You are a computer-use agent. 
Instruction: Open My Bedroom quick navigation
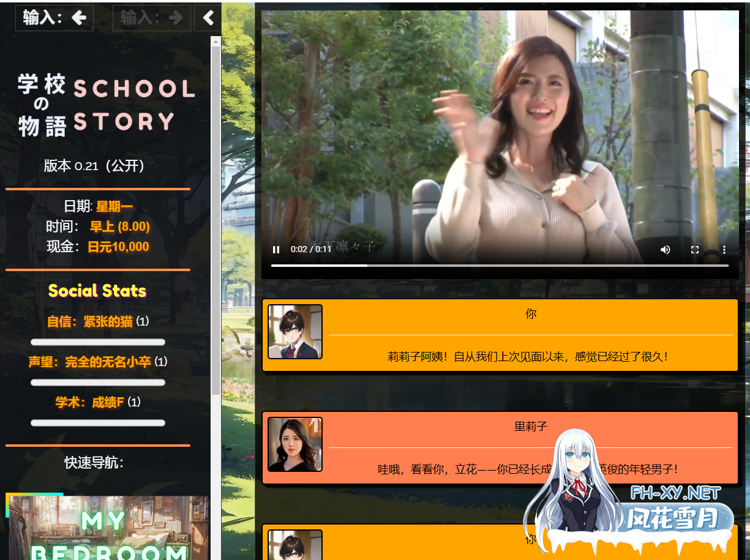click(x=108, y=528)
